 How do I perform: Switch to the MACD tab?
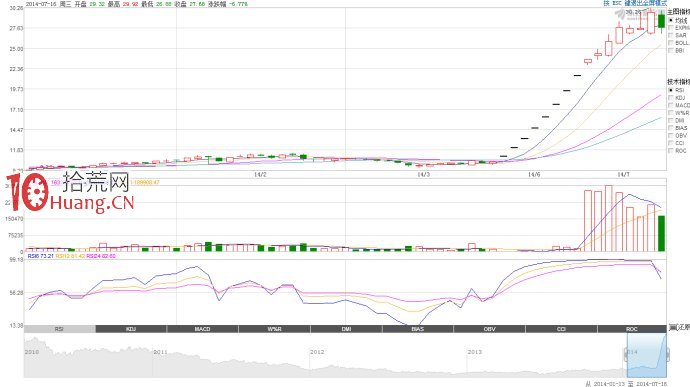click(x=202, y=329)
